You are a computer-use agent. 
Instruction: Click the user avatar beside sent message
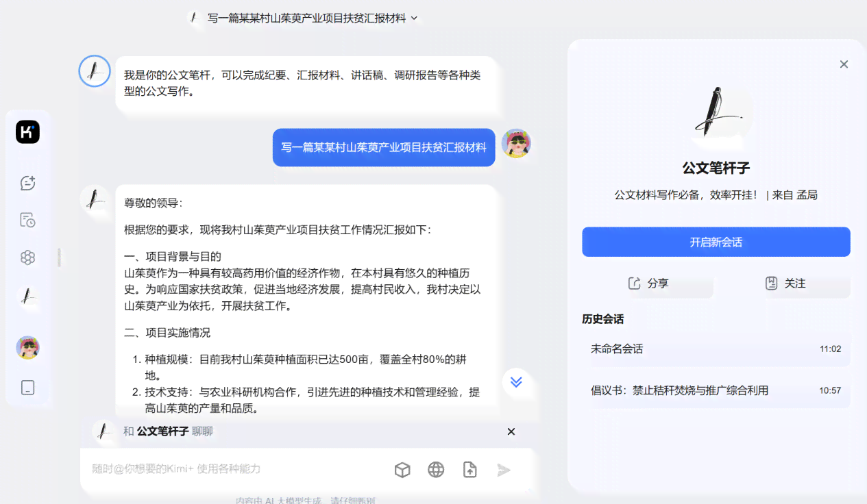click(516, 144)
